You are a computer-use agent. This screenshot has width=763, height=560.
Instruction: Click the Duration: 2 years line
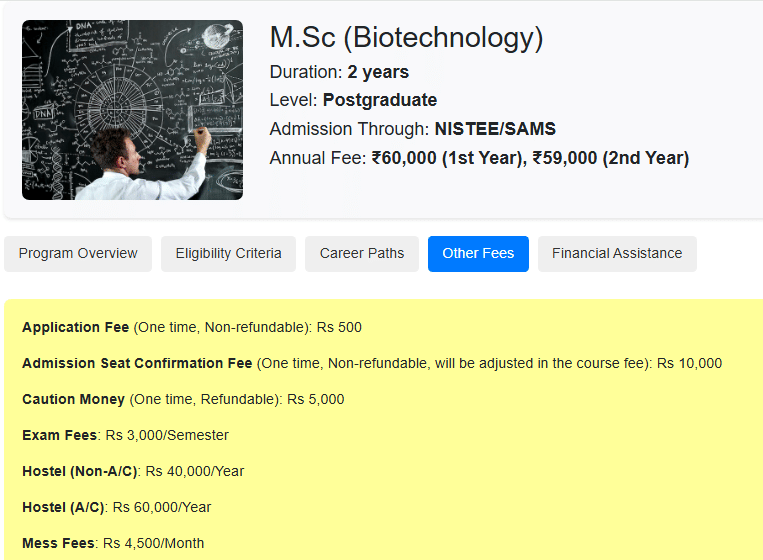point(339,72)
